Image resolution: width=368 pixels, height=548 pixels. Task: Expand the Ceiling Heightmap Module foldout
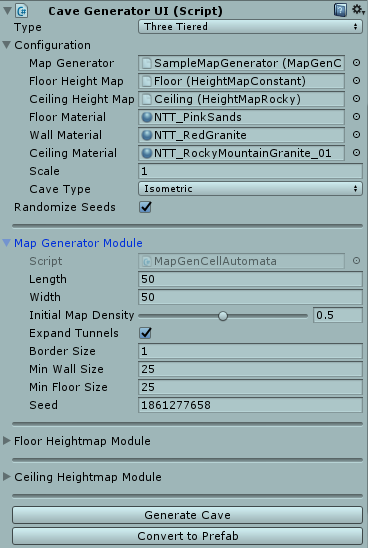[7, 477]
